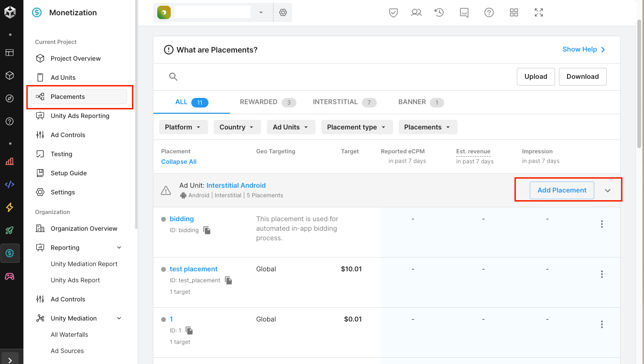The image size is (644, 364).
Task: Switch to the INTERSTITIAL tab
Action: pyautogui.click(x=345, y=102)
